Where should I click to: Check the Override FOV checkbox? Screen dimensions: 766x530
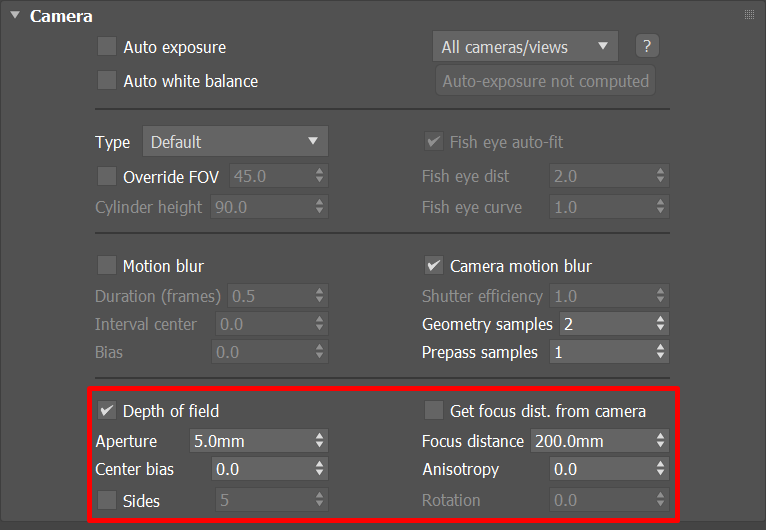tap(107, 176)
